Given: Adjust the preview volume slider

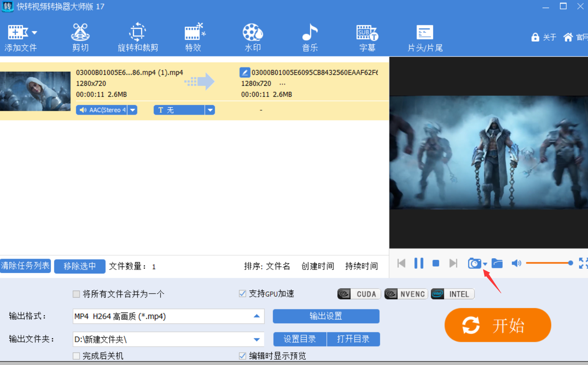Looking at the screenshot, I should coord(549,263).
